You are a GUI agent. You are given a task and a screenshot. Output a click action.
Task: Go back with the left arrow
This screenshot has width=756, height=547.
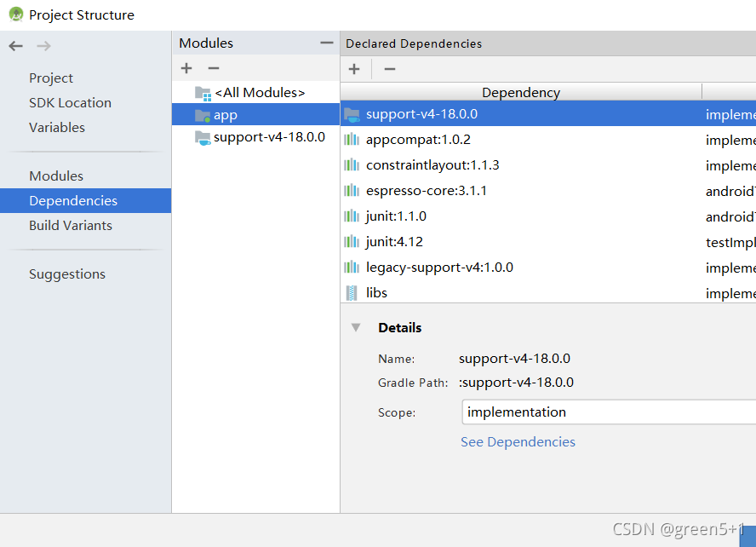[16, 46]
